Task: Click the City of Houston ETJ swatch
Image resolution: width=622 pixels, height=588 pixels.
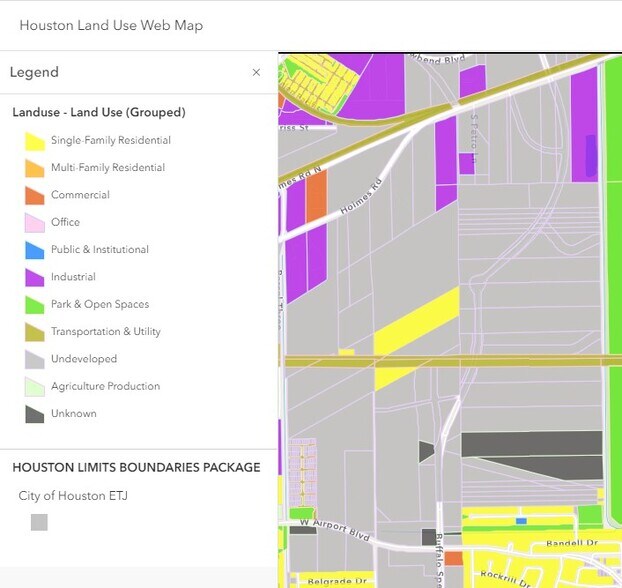Action: [39, 522]
